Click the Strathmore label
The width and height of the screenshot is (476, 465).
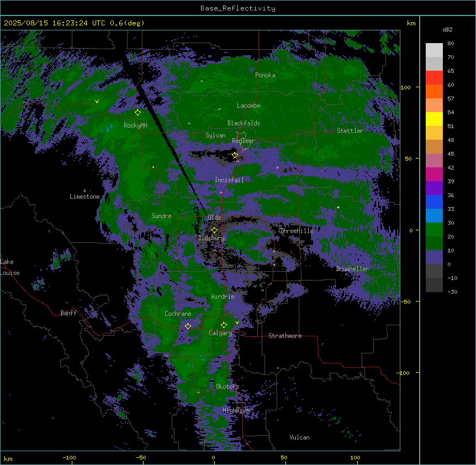(x=285, y=336)
